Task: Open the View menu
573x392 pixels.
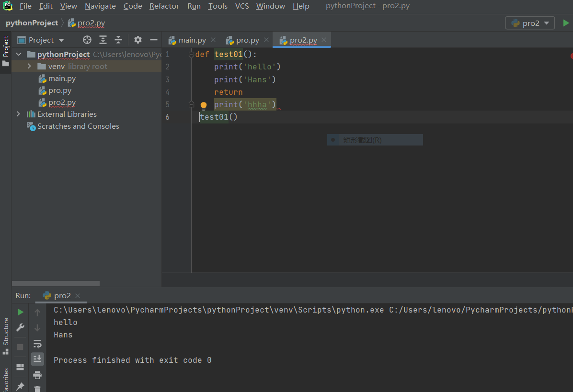Action: click(69, 6)
